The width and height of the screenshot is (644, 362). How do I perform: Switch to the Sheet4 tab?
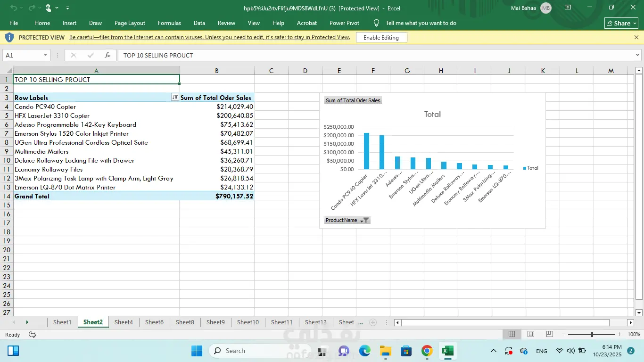point(124,322)
